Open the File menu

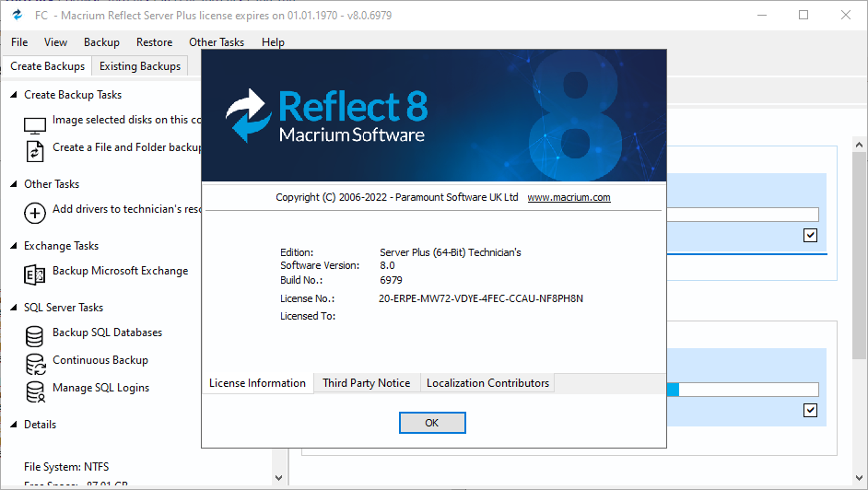point(19,42)
